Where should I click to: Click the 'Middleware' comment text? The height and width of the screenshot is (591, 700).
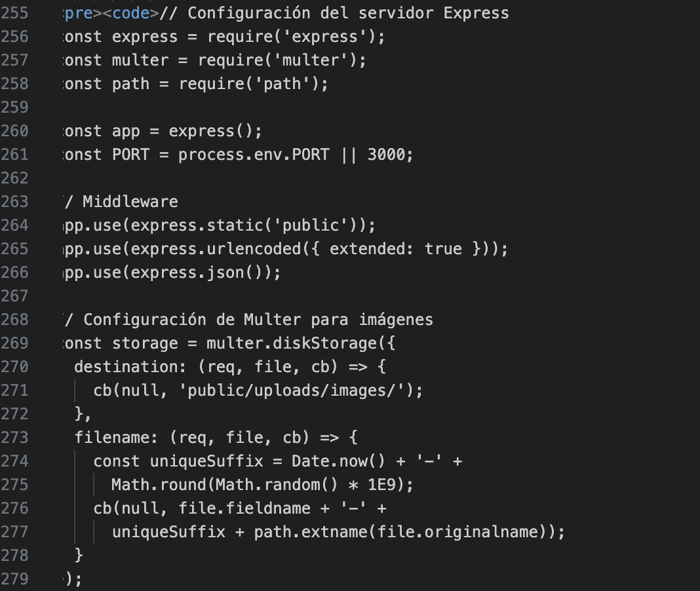tap(130, 202)
